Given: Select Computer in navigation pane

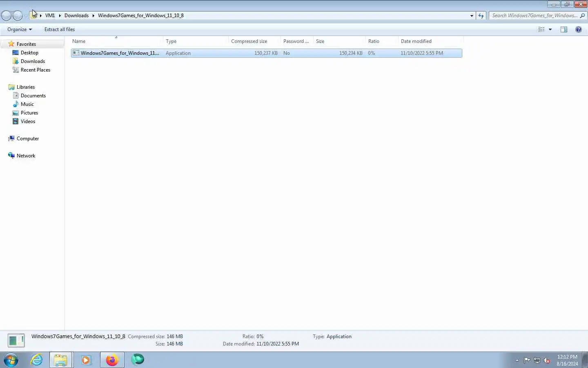Looking at the screenshot, I should click(28, 139).
